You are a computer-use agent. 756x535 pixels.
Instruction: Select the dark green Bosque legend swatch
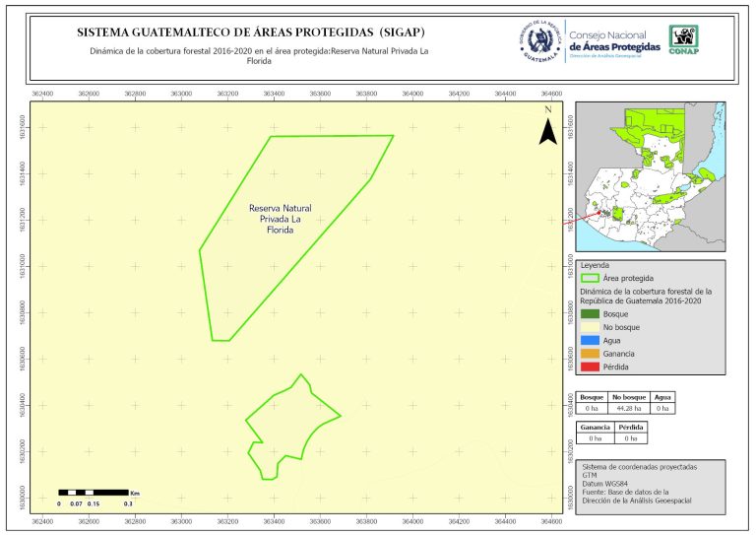[590, 313]
